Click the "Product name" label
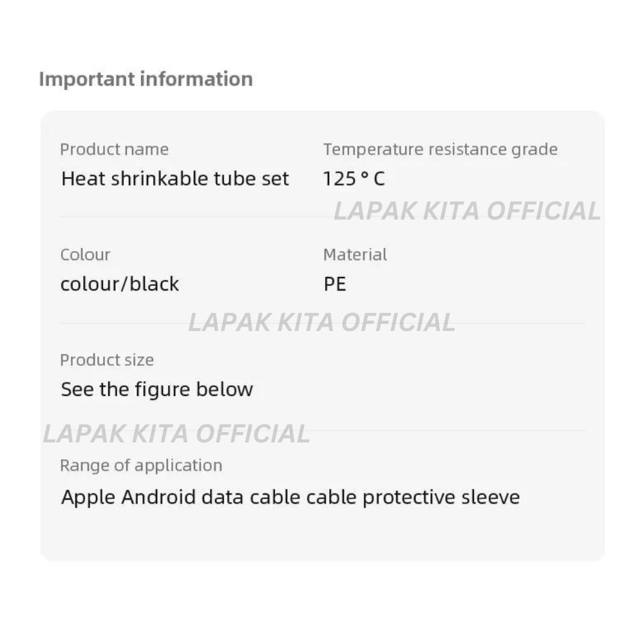 click(114, 149)
